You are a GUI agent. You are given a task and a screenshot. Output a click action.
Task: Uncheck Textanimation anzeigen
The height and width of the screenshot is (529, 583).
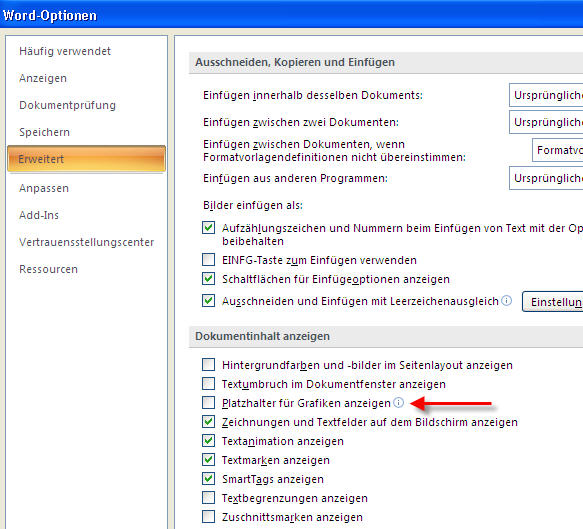coord(208,441)
